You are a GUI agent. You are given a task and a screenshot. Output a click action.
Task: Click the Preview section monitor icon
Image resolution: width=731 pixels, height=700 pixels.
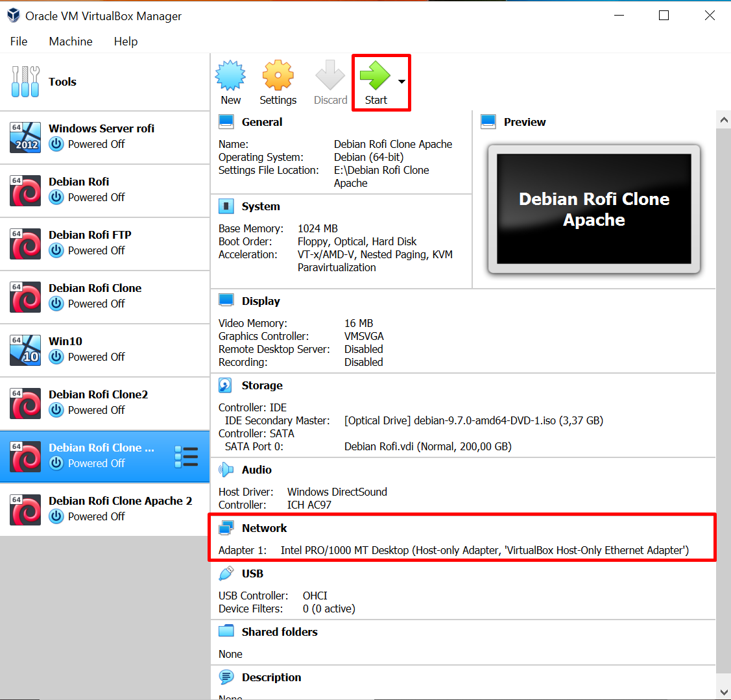(488, 122)
